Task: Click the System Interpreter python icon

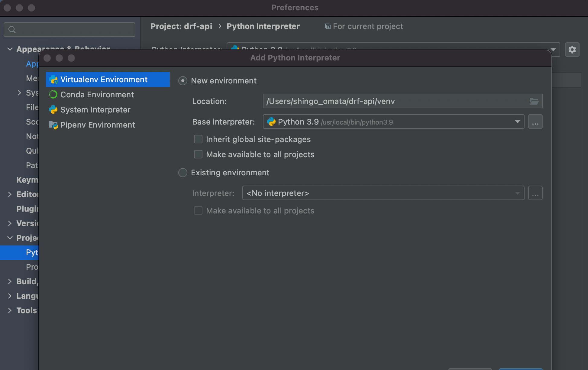Action: pos(53,110)
